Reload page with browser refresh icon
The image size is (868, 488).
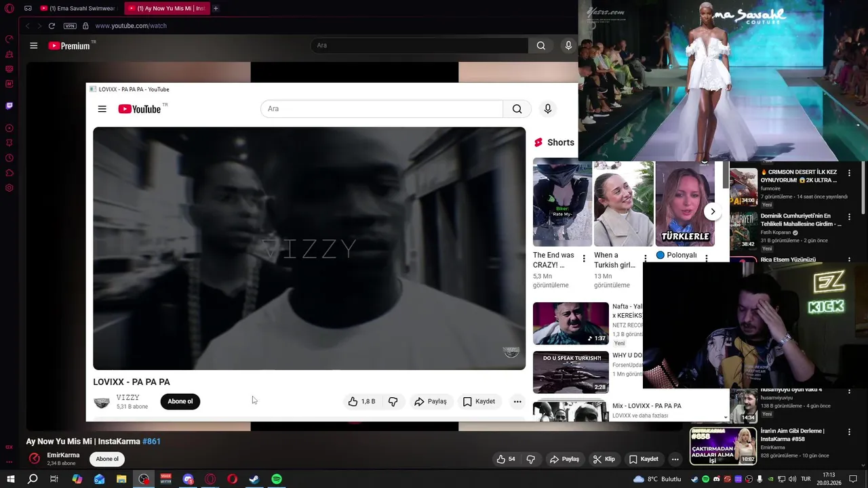coord(52,26)
